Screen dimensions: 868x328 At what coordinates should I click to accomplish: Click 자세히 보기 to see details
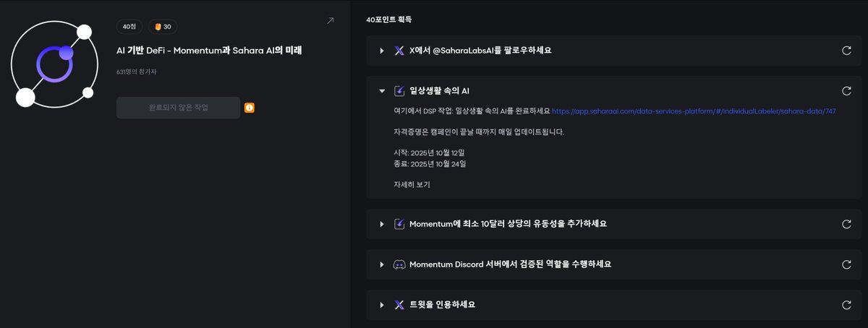click(412, 185)
